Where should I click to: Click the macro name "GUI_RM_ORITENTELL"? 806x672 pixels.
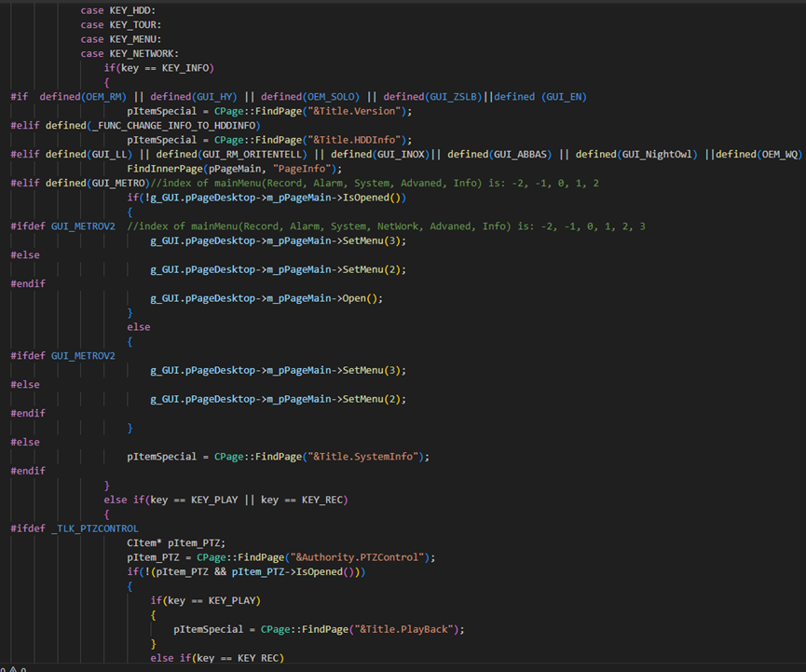(252, 154)
